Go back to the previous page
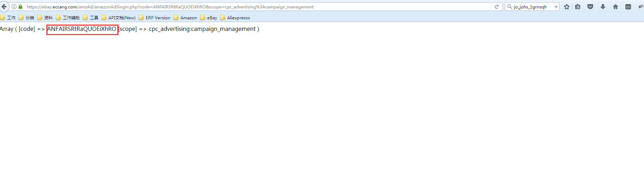 [x=4, y=7]
